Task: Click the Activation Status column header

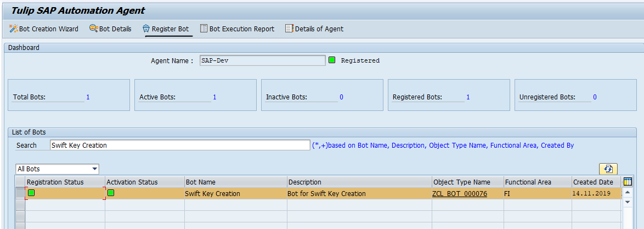Action: 145,182
